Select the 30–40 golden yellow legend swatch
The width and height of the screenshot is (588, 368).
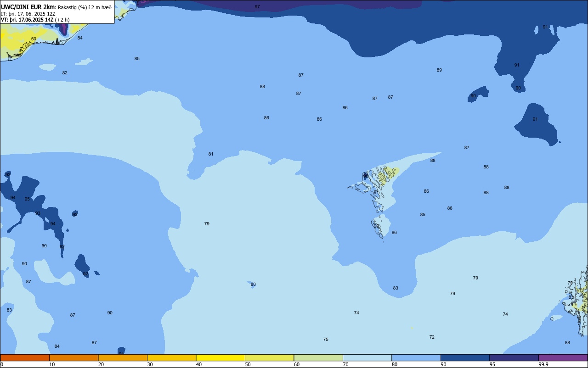tap(171, 357)
